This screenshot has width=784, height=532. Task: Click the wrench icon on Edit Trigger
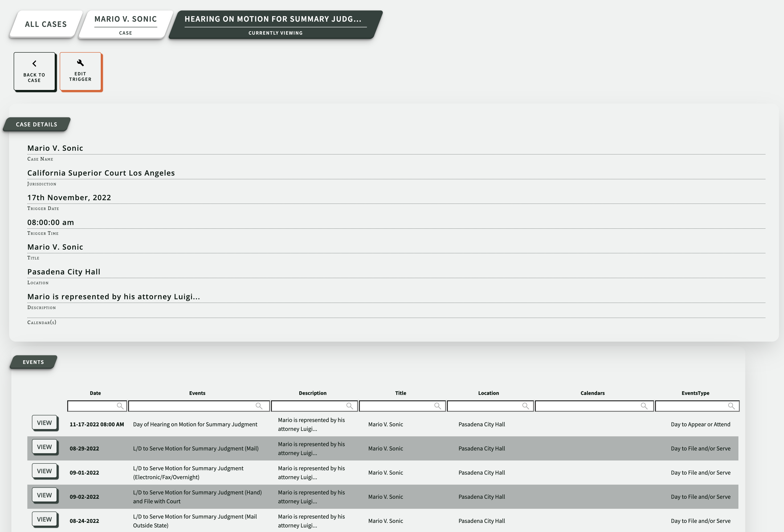click(x=80, y=63)
